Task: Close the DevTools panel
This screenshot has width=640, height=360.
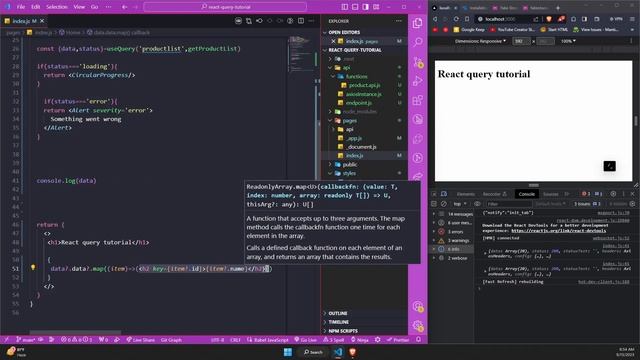Action: click(633, 194)
